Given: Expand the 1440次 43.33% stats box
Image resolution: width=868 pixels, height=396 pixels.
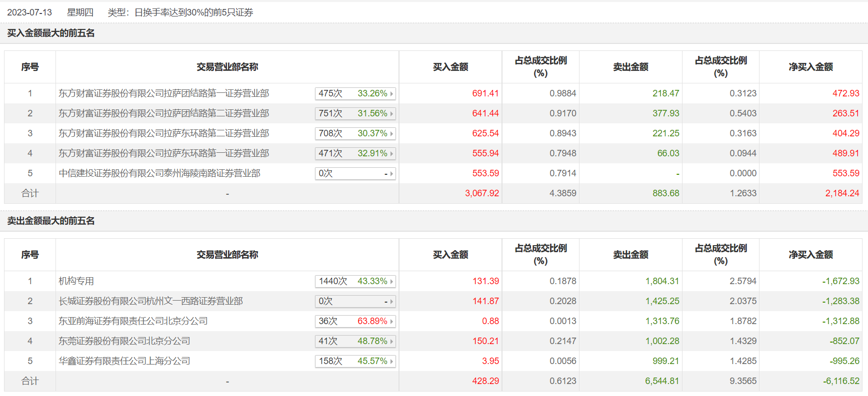Looking at the screenshot, I should coord(355,281).
